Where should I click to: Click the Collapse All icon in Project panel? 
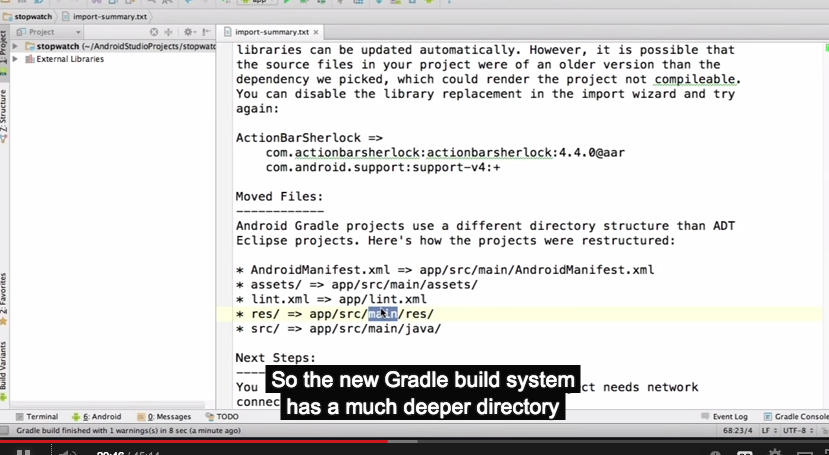169,32
